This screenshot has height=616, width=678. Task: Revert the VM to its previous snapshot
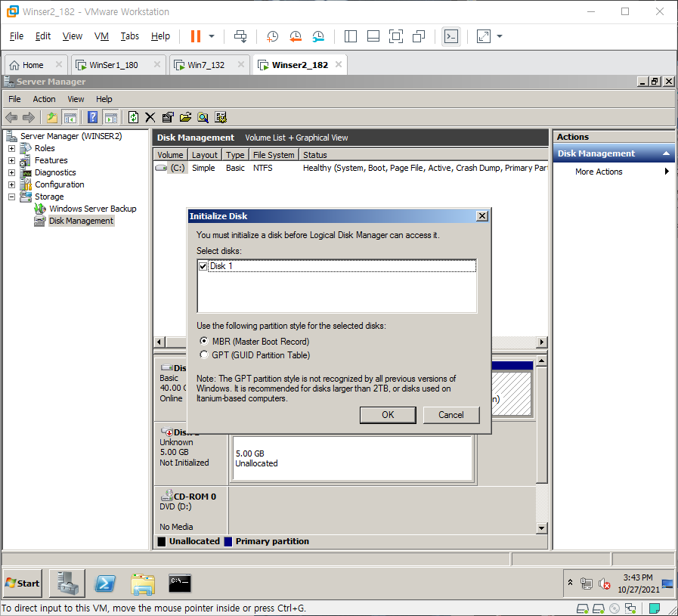tap(296, 36)
